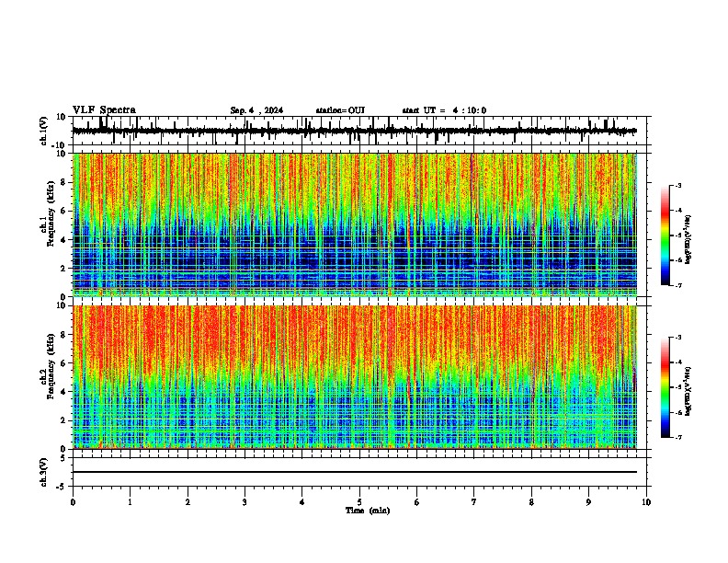The image size is (728, 563).
Task: Click the ch.1 spectrogram color scale bar
Action: (x=665, y=236)
